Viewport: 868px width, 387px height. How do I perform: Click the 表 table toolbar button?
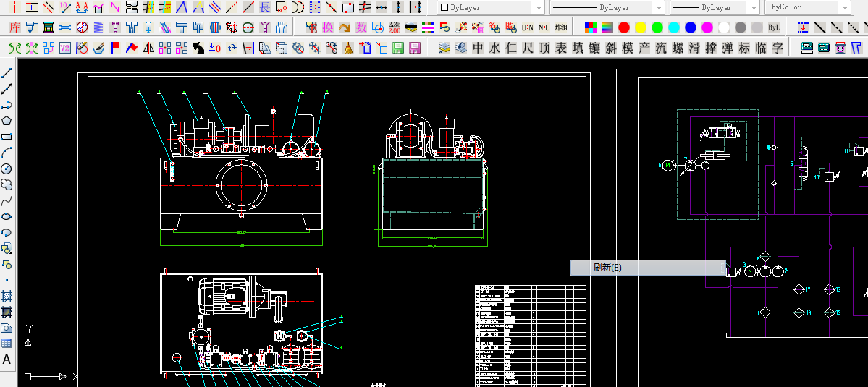tap(561, 48)
